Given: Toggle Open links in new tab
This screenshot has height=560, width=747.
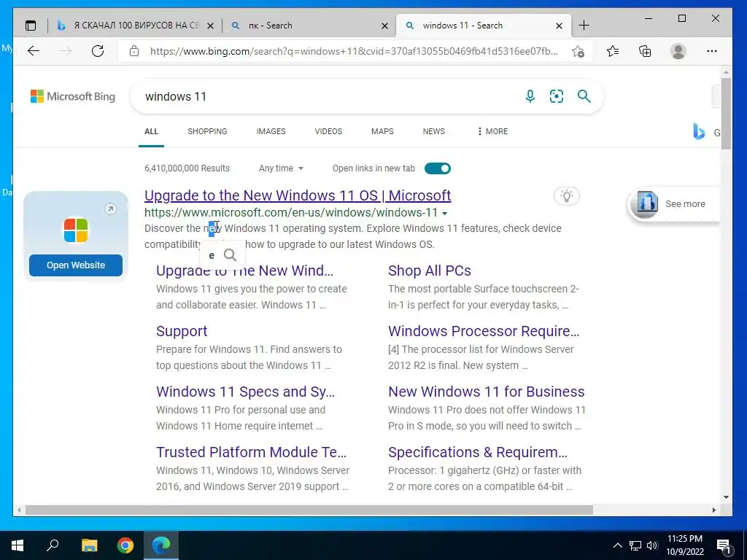Looking at the screenshot, I should [x=438, y=168].
